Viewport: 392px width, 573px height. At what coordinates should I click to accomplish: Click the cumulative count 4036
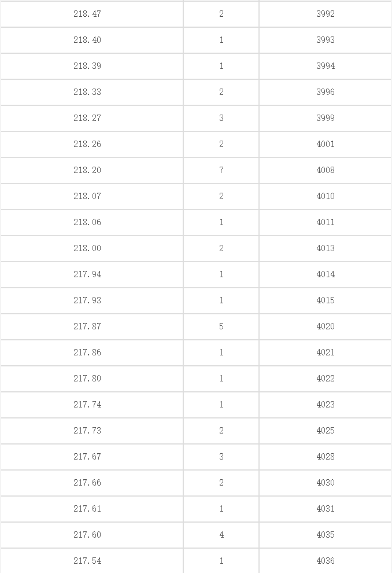tap(325, 561)
